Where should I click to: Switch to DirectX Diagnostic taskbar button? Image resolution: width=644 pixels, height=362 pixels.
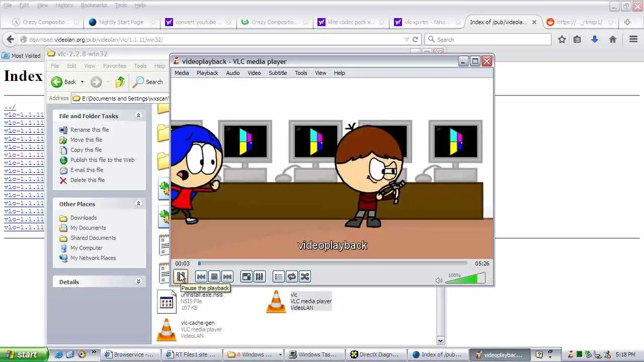coord(376,354)
